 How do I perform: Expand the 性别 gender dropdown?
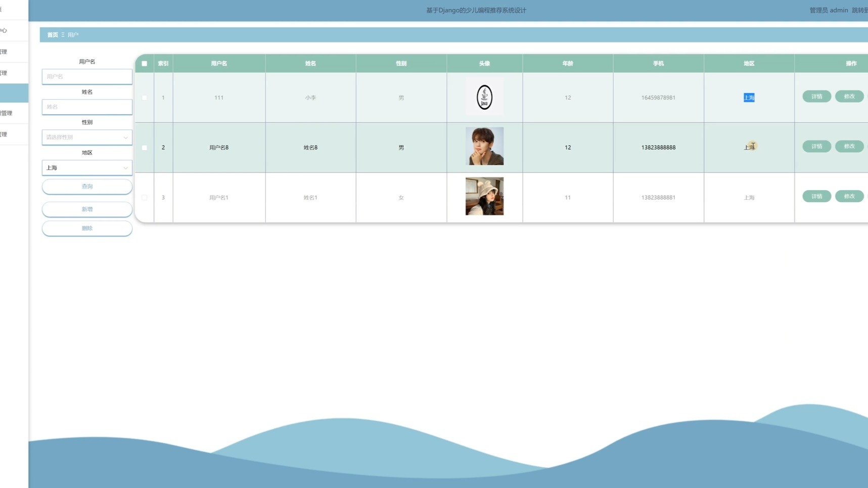tap(87, 137)
